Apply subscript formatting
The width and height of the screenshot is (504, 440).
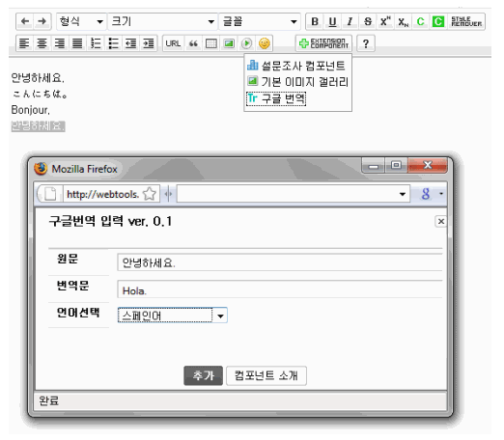coord(403,21)
